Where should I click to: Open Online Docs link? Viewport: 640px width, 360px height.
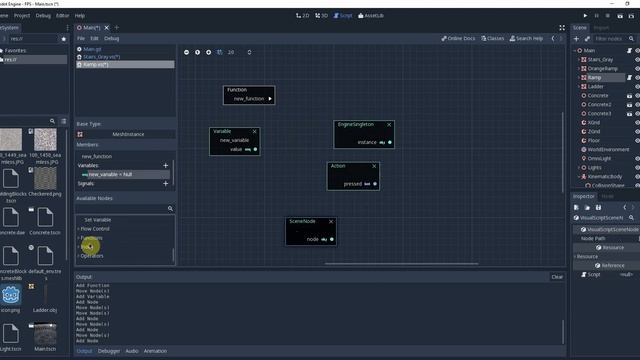(458, 38)
